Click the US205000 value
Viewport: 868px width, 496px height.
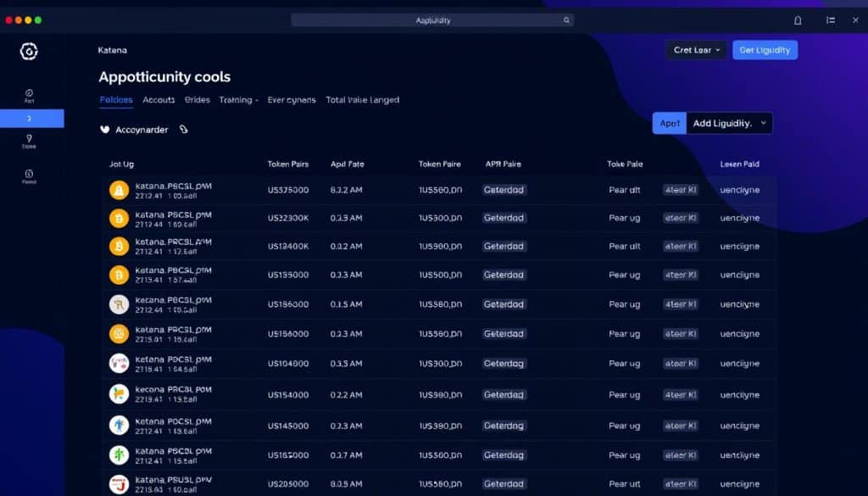288,484
